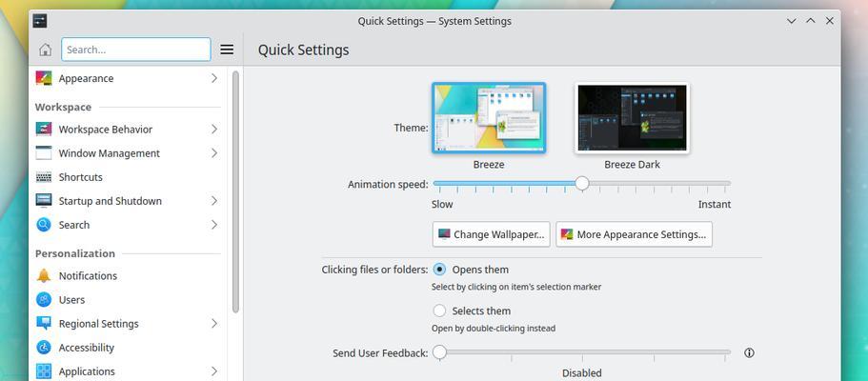Click the Regional Settings icon

click(44, 324)
